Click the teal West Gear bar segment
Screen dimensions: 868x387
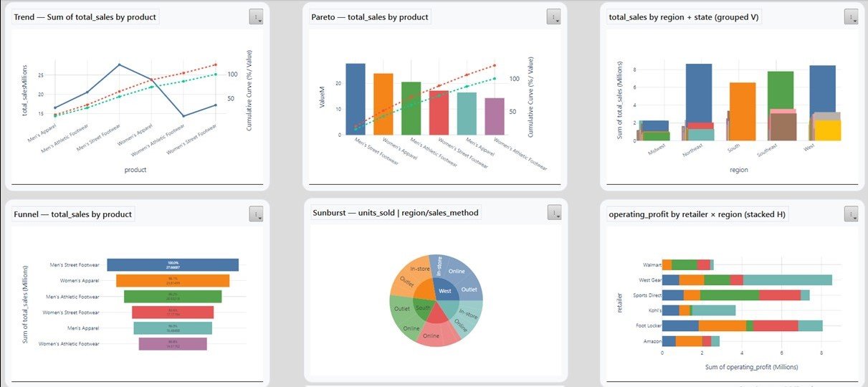787,279
